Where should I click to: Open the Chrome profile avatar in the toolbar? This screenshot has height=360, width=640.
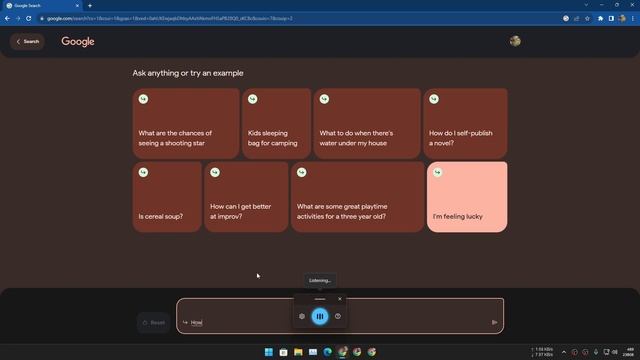(622, 18)
